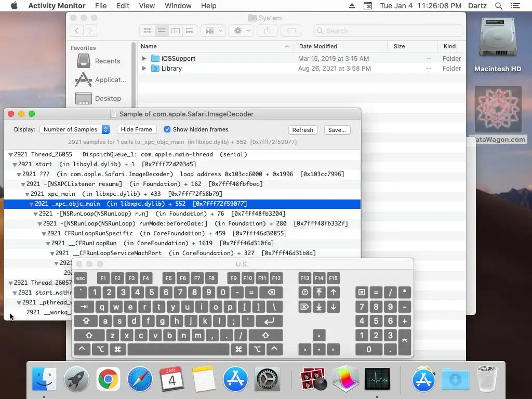Open Trash in the Dock
The height and width of the screenshot is (399, 532).
(487, 379)
